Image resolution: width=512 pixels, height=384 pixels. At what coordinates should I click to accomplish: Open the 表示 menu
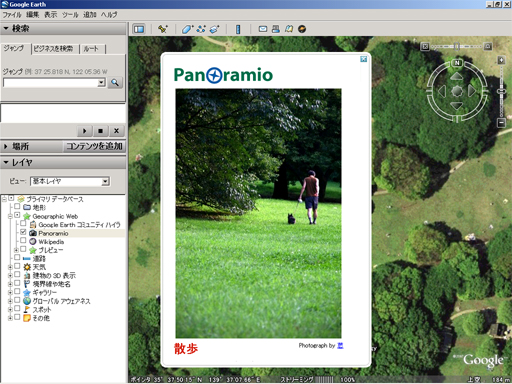point(51,15)
